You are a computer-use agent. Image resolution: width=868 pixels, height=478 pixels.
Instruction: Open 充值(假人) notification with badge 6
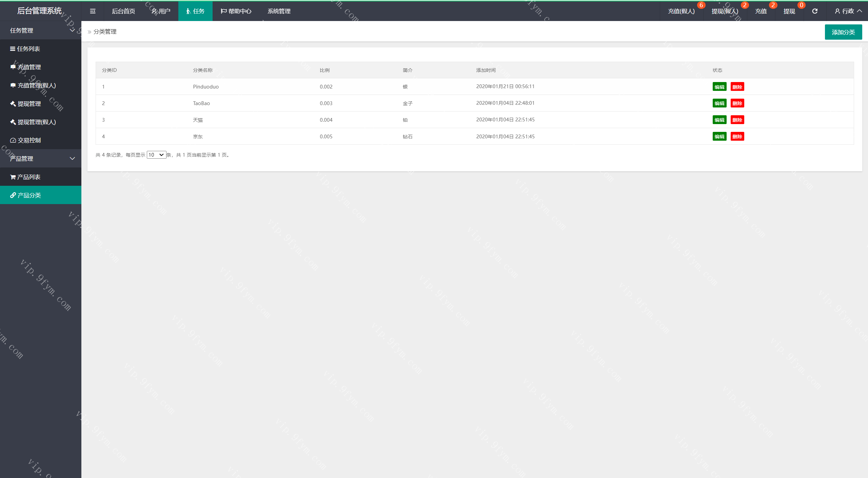pos(681,11)
